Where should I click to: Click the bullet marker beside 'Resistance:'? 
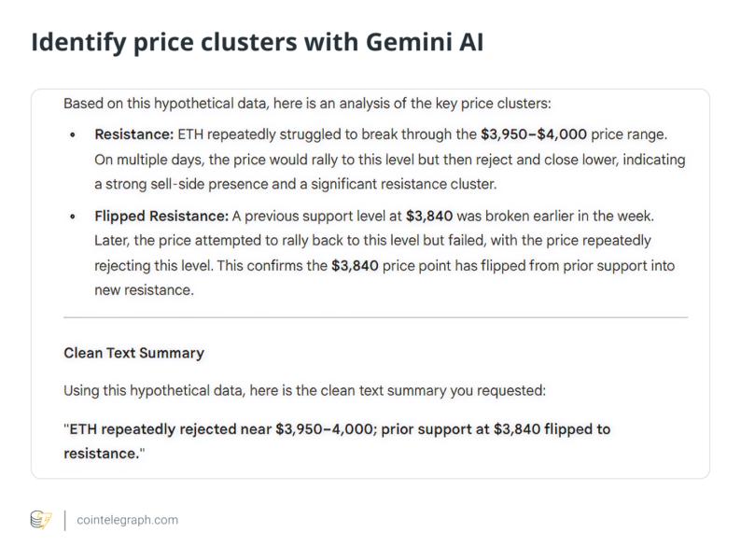(74, 136)
